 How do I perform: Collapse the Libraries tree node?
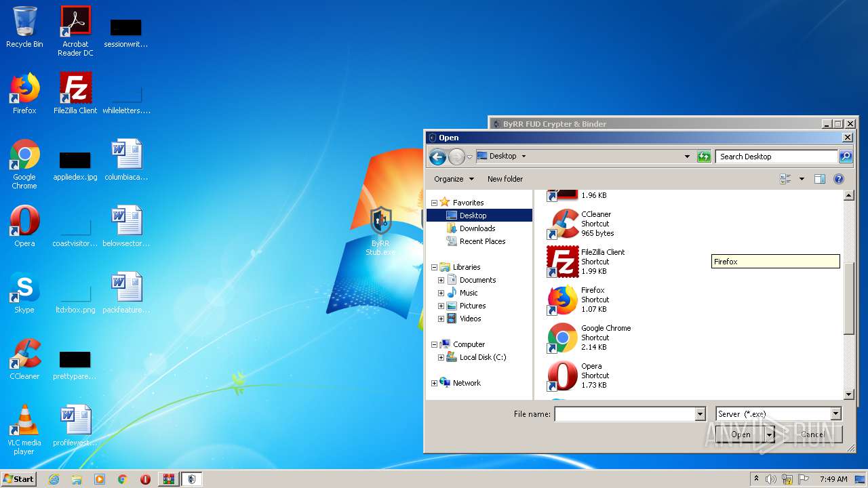pyautogui.click(x=435, y=267)
